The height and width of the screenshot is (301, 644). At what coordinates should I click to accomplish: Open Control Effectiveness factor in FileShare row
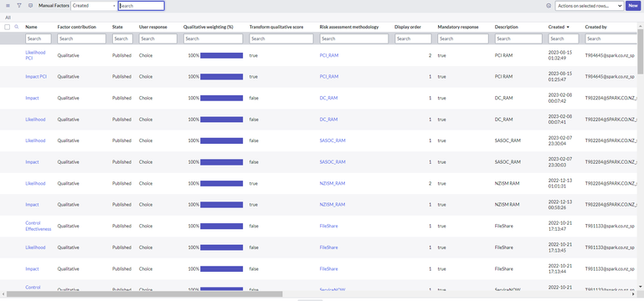pos(39,226)
